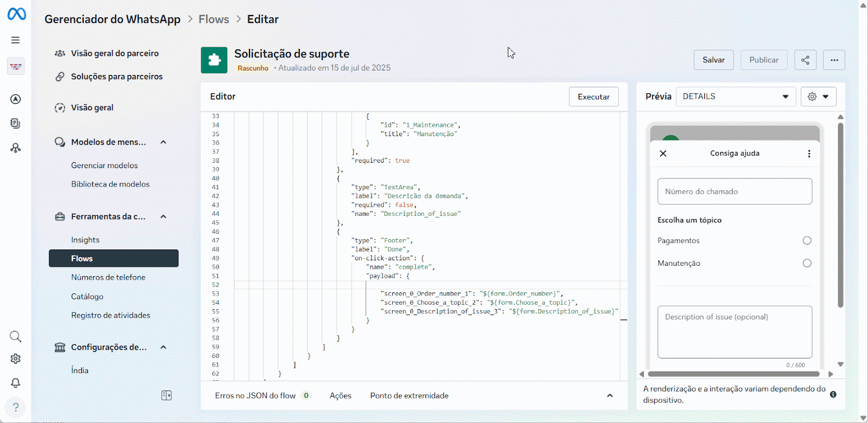Open the network nodes icon in left rail
Image resolution: width=868 pixels, height=423 pixels.
point(16,148)
